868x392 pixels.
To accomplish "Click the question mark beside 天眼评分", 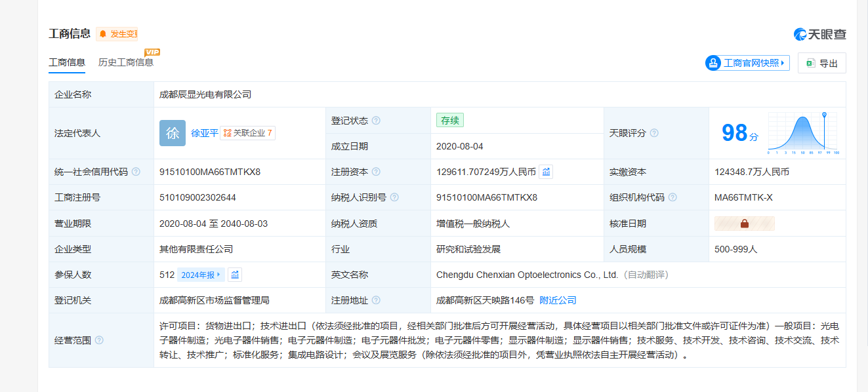I will pos(654,133).
